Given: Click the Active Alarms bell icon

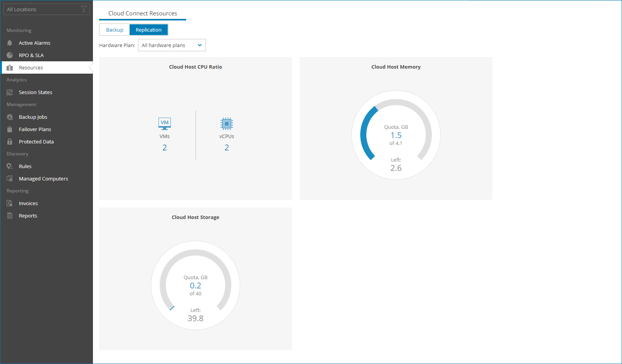Looking at the screenshot, I should (x=10, y=42).
